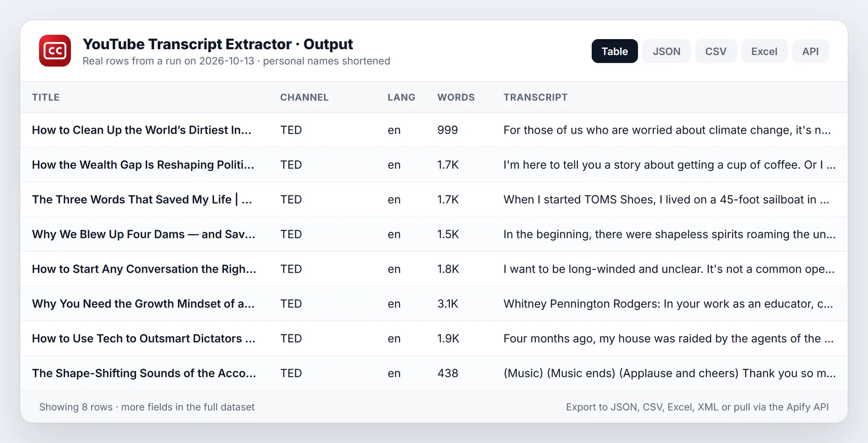Select title 'How the Wealth Gap Is Reshaping Politi...'
The height and width of the screenshot is (443, 868).
(x=143, y=165)
